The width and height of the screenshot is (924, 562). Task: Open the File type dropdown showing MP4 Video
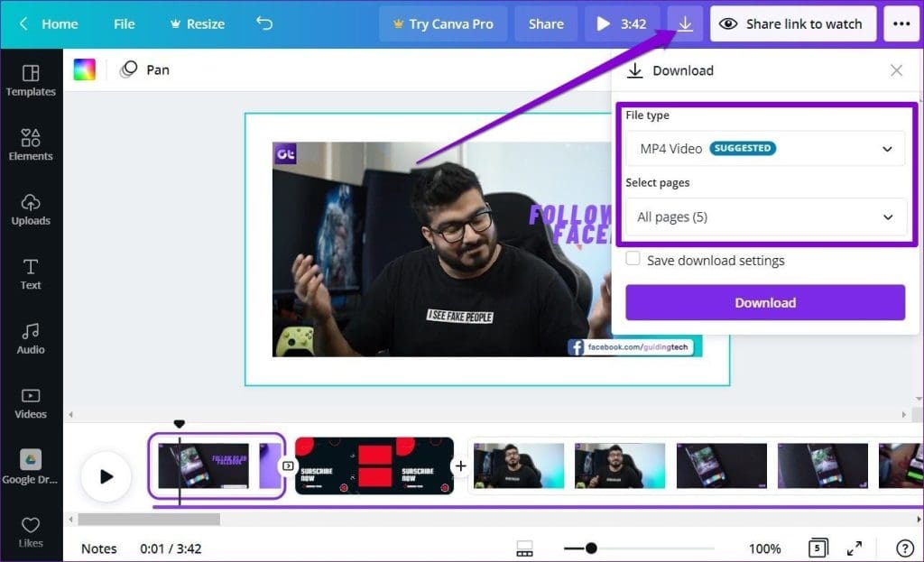[764, 148]
